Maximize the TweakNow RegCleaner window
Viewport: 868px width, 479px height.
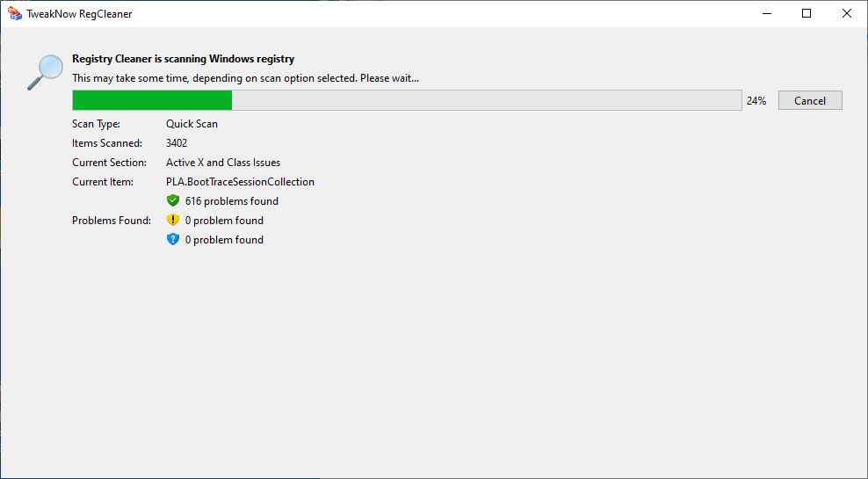(x=807, y=13)
